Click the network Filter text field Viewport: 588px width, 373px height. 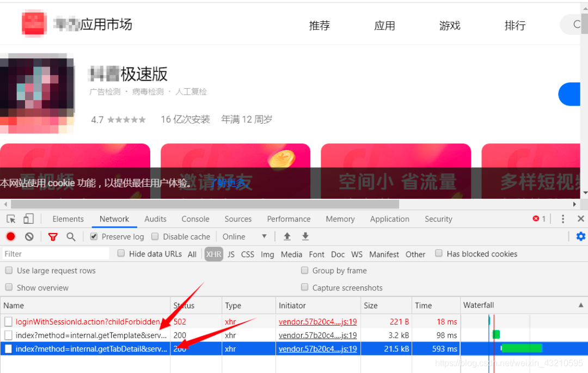pos(56,254)
